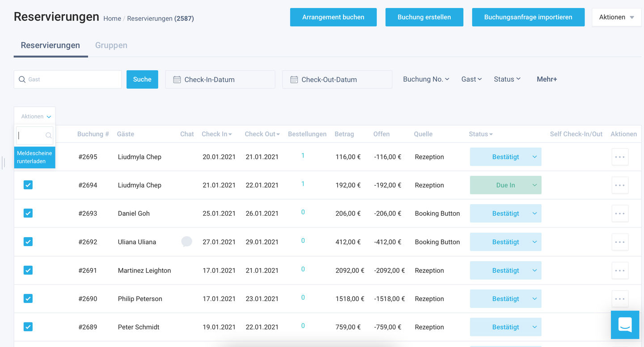Click the Betrag column header
This screenshot has height=347, width=644.
[x=344, y=134]
